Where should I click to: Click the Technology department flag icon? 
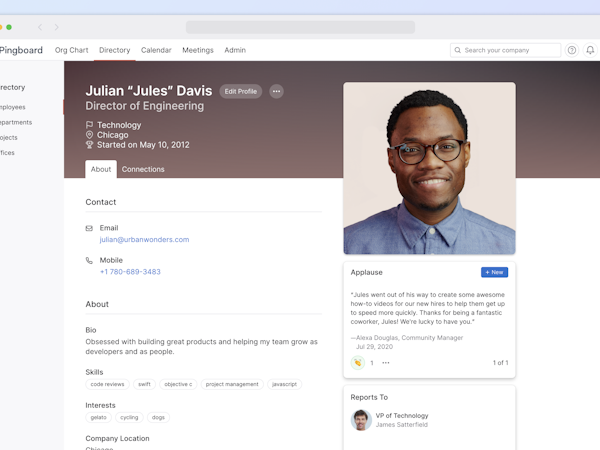click(x=89, y=125)
